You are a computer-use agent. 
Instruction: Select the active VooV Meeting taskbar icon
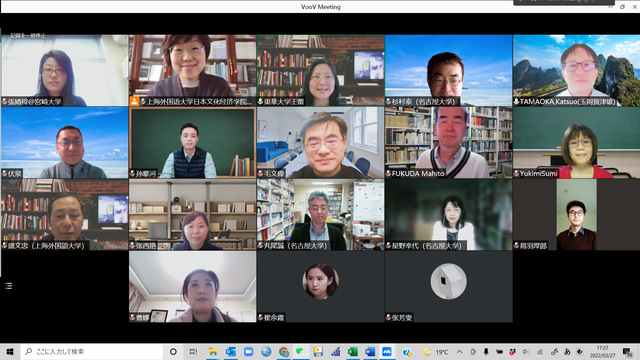pos(387,351)
